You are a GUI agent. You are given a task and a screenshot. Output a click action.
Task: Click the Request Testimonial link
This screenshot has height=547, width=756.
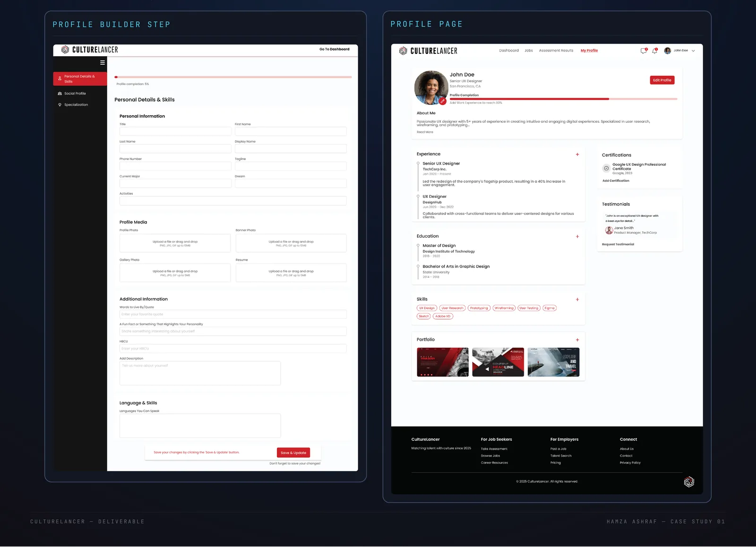point(618,245)
